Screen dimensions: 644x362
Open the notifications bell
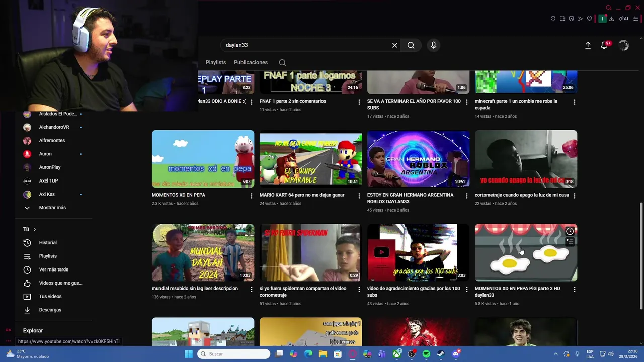604,45
